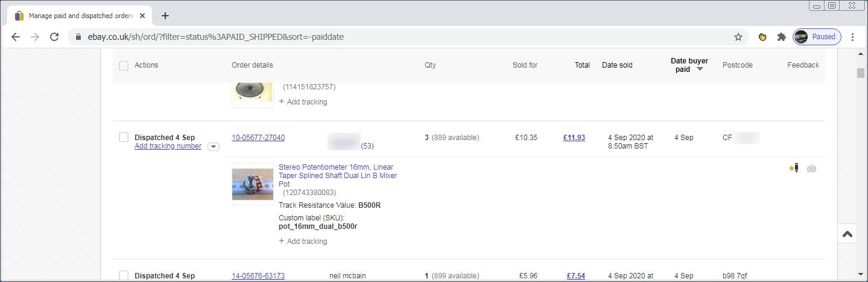Screen dimensions: 868x282
Task: Tick the select-all orders checkbox
Action: [x=124, y=65]
